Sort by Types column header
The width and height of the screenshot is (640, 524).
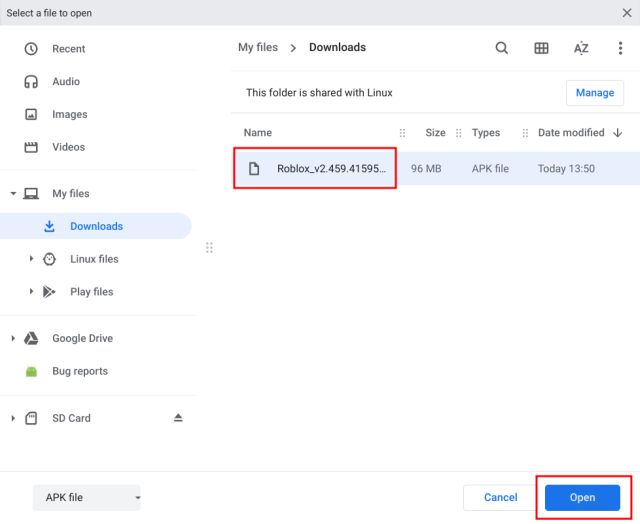[x=486, y=133]
